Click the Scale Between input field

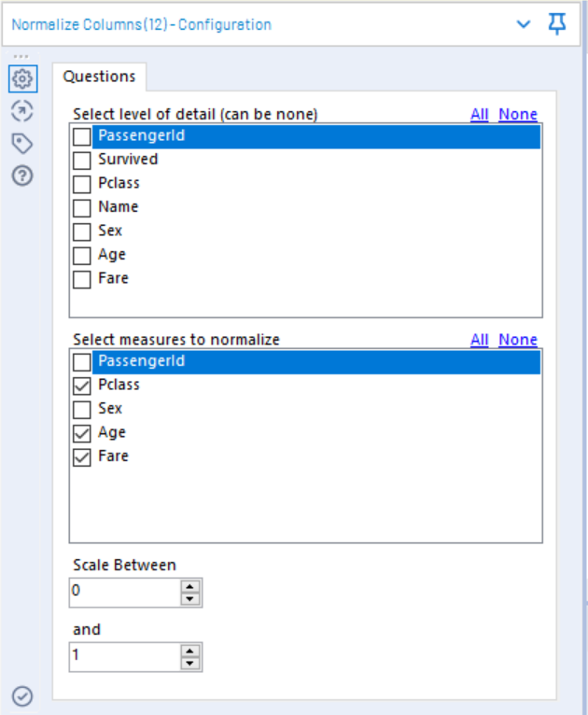[x=123, y=592]
